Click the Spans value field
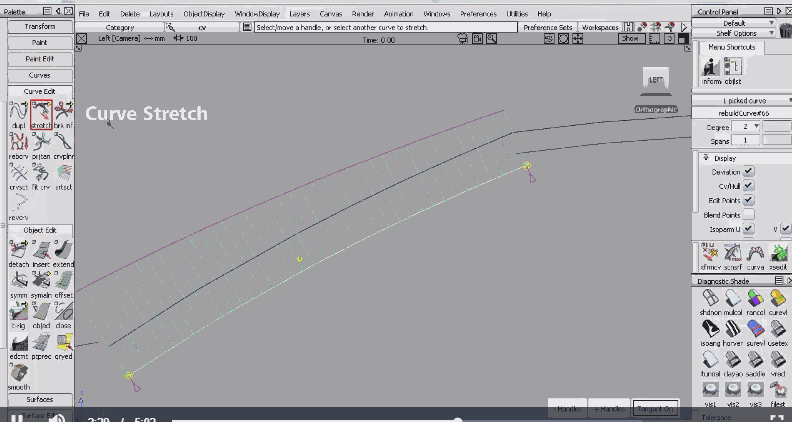The image size is (792, 422). pyautogui.click(x=745, y=140)
